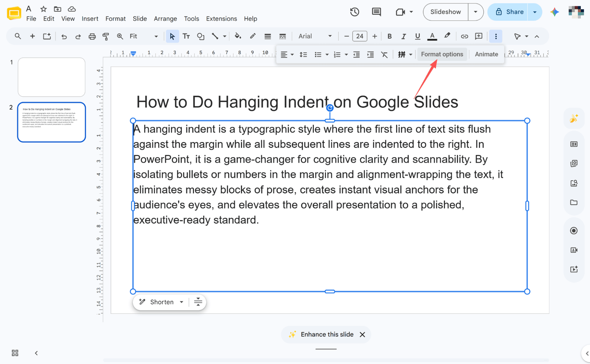The image size is (590, 364).
Task: Toggle underline formatting
Action: point(417,36)
